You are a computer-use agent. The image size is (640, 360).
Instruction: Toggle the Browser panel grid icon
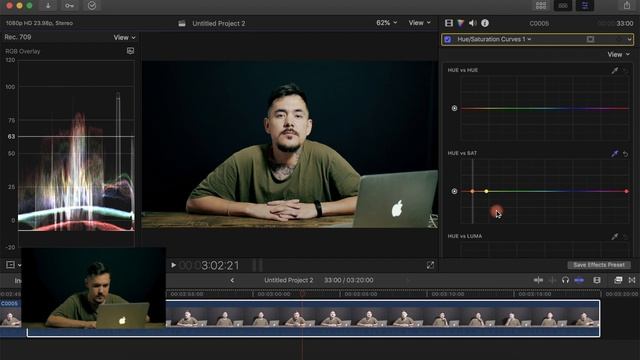tap(541, 6)
